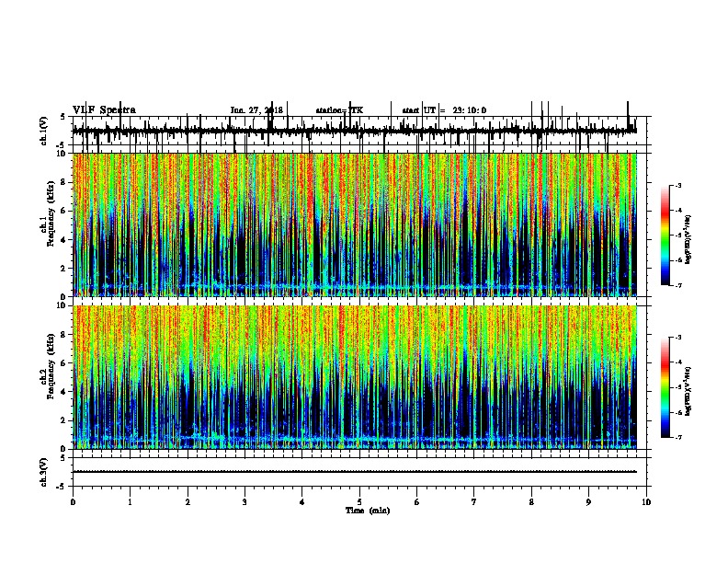The image size is (728, 563).
Task: Click the "-7" tick on ch.2 colorbar
Action: [x=678, y=438]
